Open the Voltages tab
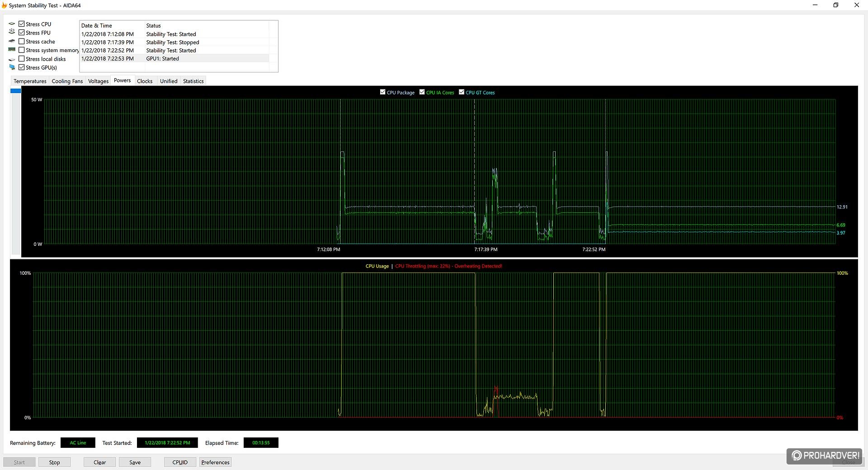The image size is (868, 470). (98, 81)
